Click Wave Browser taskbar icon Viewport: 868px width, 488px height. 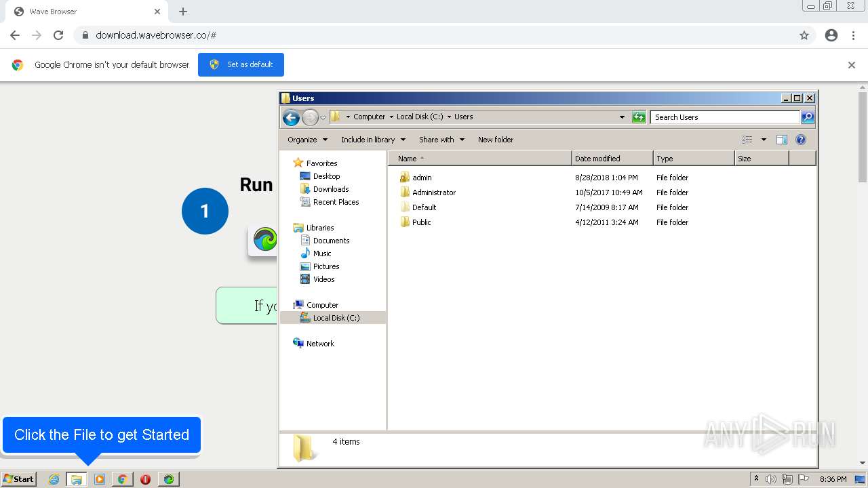[x=169, y=479]
